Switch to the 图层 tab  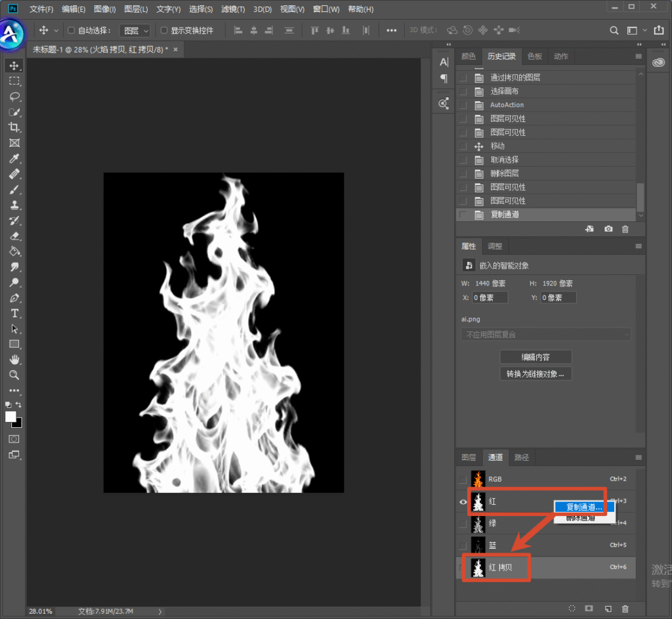[x=469, y=458]
